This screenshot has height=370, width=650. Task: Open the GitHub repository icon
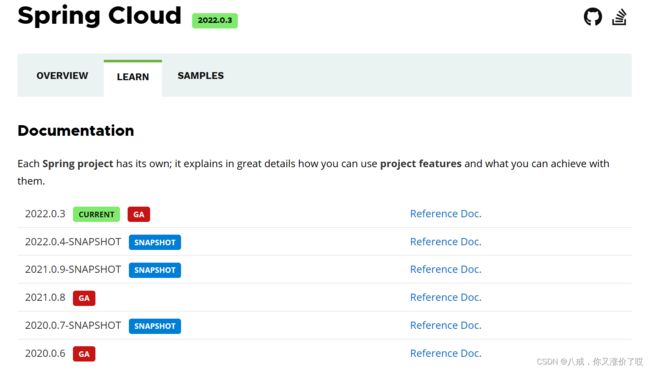[x=593, y=17]
